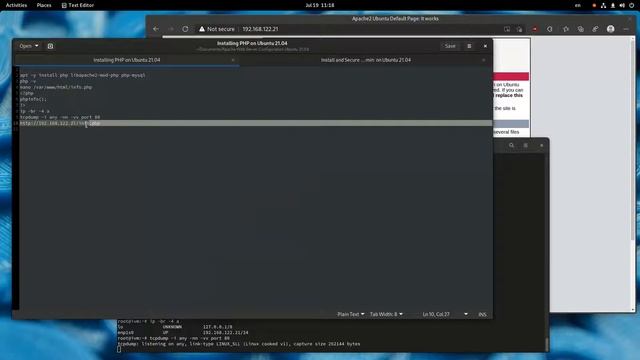The image size is (640, 360).
Task: Click the browser vertical scrollbar
Action: 633,139
